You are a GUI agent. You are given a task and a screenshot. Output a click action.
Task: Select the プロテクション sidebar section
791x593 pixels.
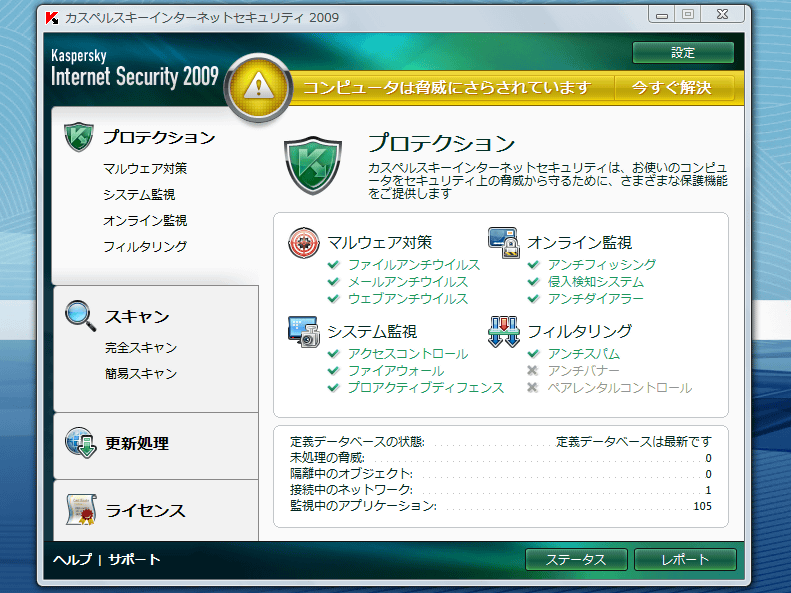159,137
